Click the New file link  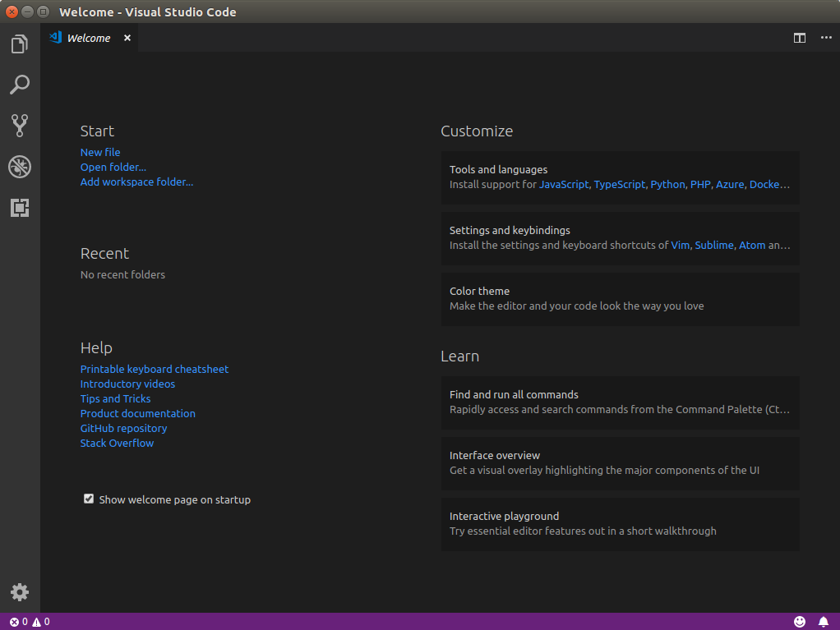pos(100,152)
